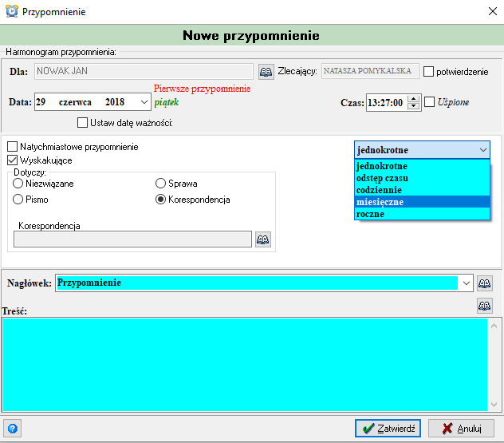The image size is (504, 443).
Task: Collapse the jednokrotne frequency combo box
Action: (x=422, y=150)
